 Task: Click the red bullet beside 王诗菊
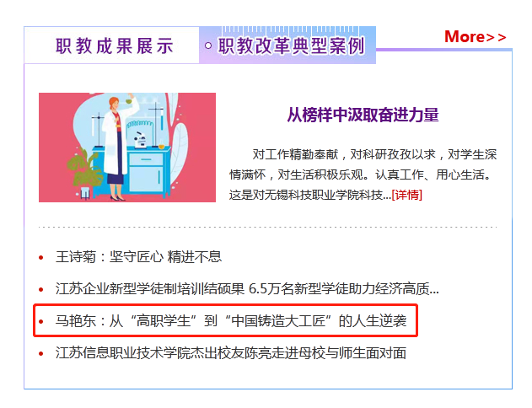[41, 258]
